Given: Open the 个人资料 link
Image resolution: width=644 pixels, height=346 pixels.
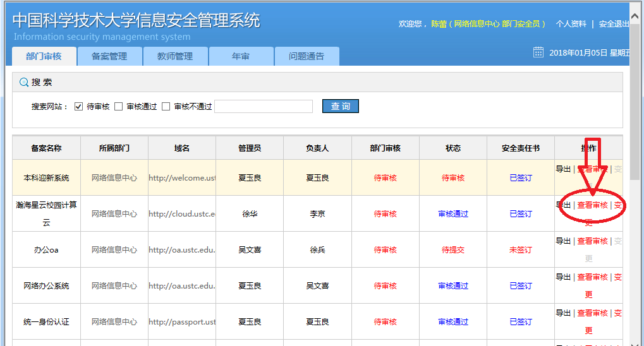Looking at the screenshot, I should pyautogui.click(x=571, y=24).
